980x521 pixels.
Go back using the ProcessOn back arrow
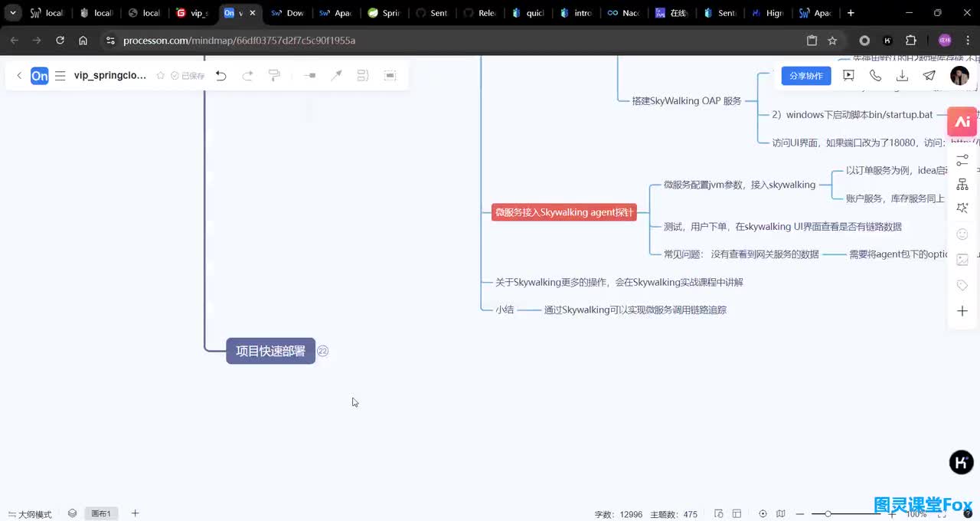19,76
